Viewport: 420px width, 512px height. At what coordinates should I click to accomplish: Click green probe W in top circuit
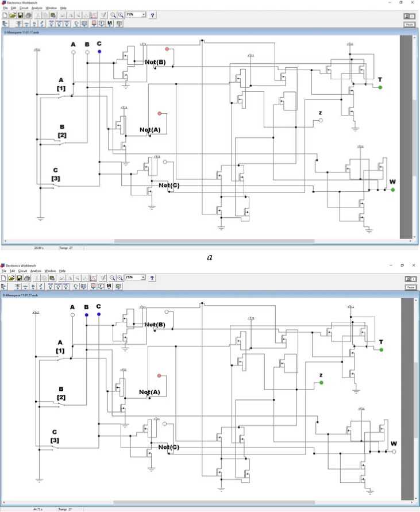[x=393, y=190]
